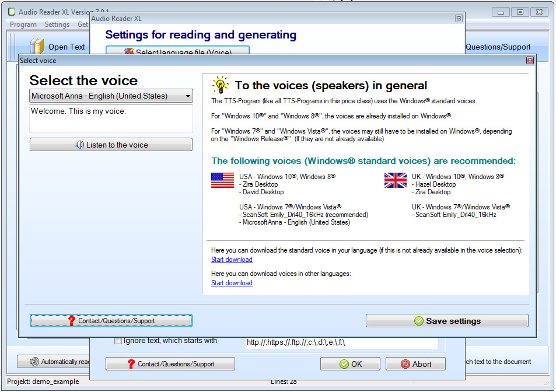Close the Select voice dialog
Viewport: 556px width, 392px height.
530,61
